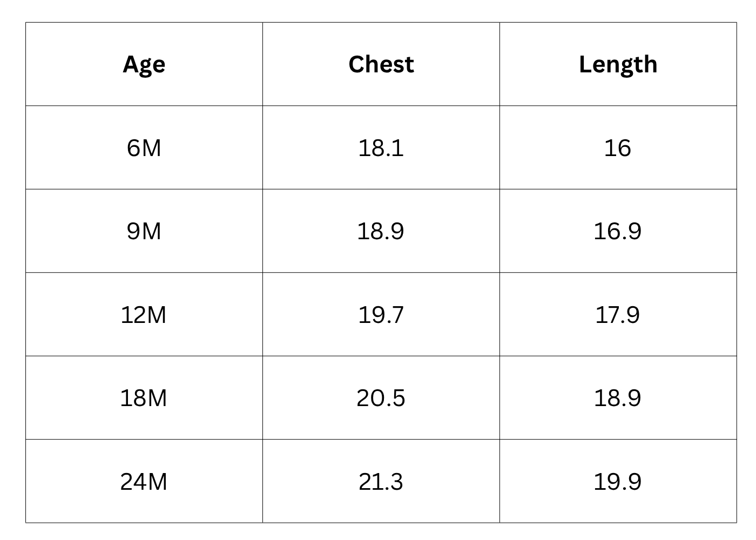This screenshot has height=540, width=756.
Task: Click the divider between Chest and Length headers
Action: [500, 64]
